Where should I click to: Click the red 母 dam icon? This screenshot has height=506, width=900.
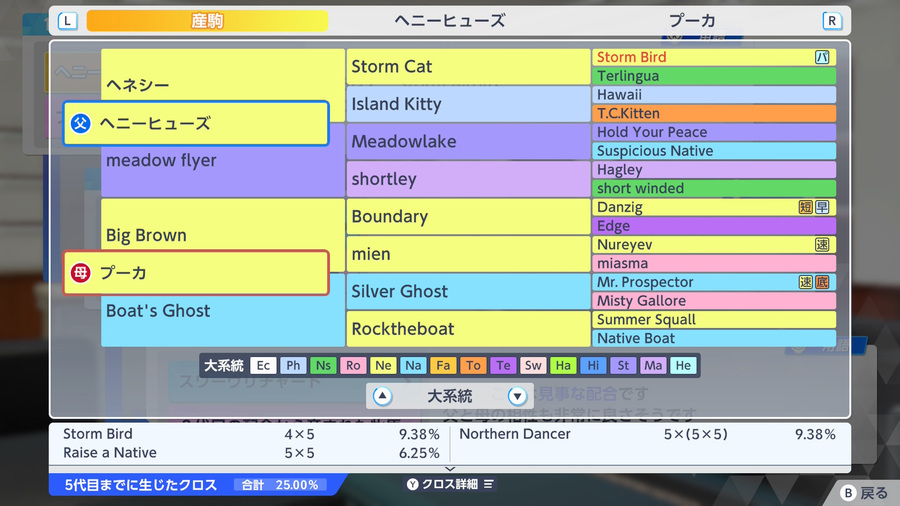[80, 273]
